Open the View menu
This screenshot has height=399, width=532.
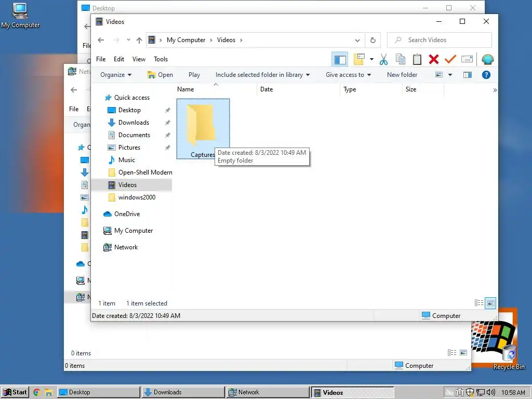(139, 59)
